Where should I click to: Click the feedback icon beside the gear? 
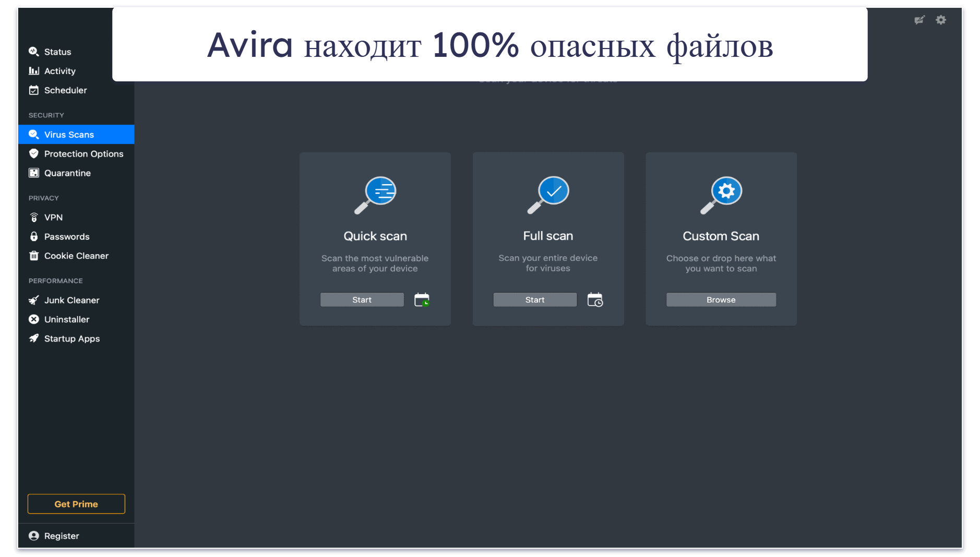coord(919,20)
